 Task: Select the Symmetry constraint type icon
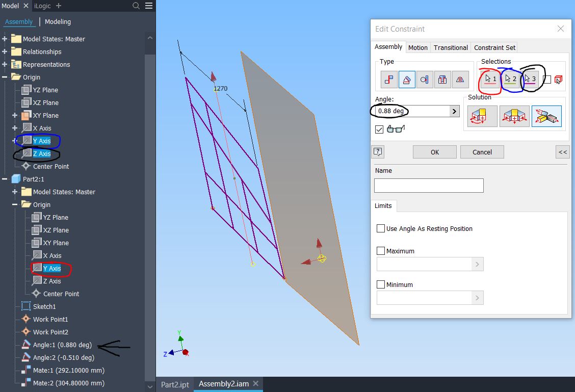point(460,80)
